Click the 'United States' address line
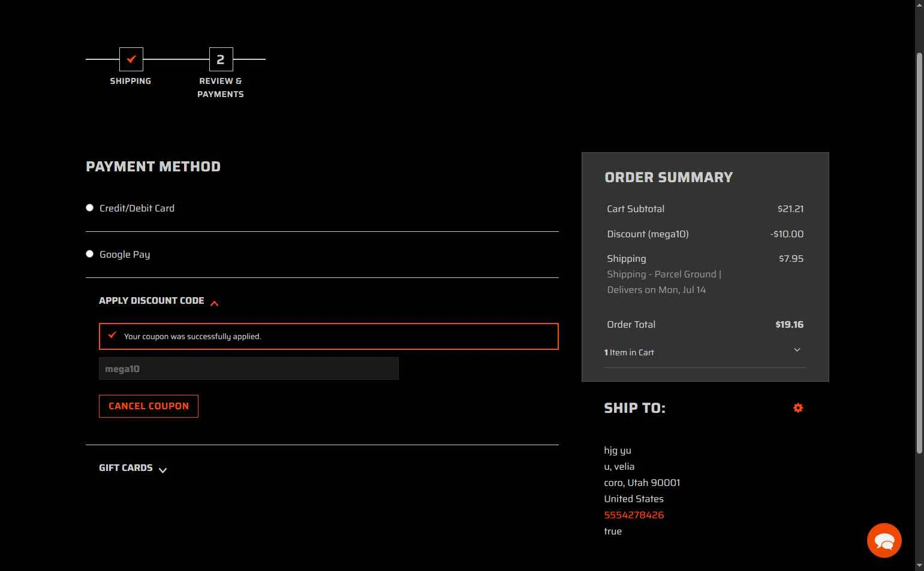The width and height of the screenshot is (924, 571). (634, 499)
